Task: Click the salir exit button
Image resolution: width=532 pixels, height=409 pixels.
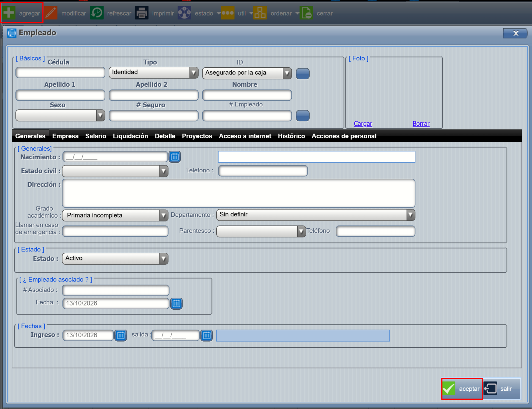Action: click(502, 389)
